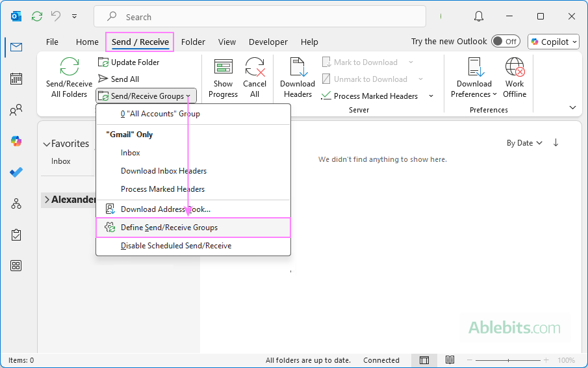The height and width of the screenshot is (368, 588).
Task: Open the View tab
Action: click(x=227, y=42)
